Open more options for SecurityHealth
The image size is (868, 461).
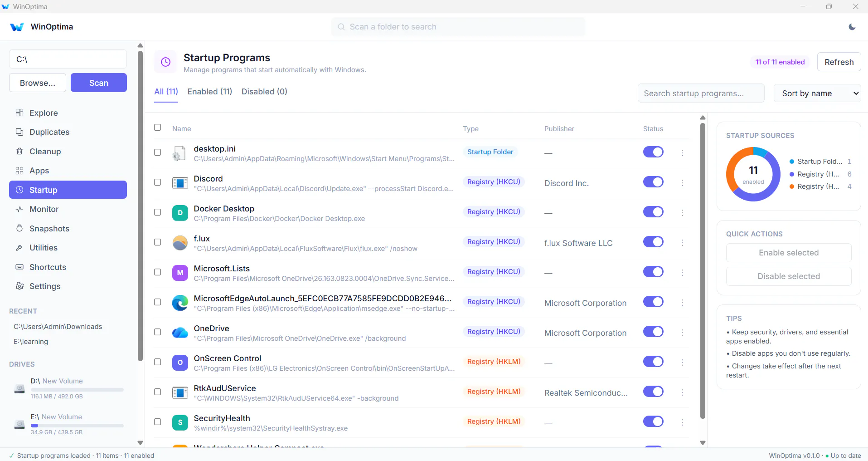click(682, 422)
